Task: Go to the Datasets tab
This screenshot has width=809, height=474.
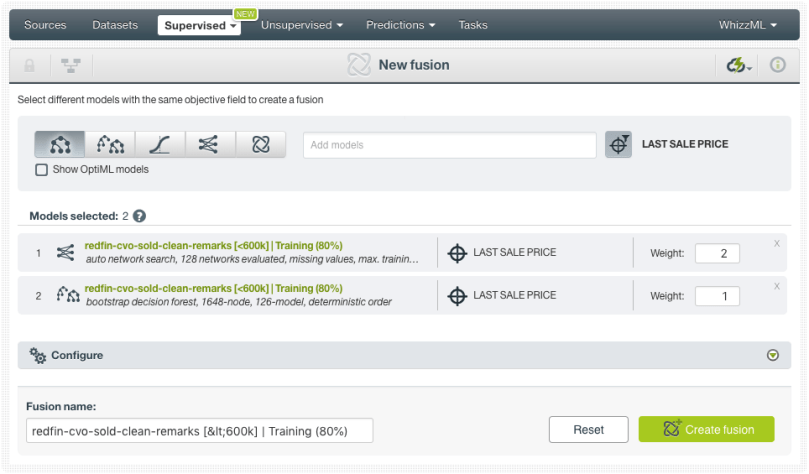Action: point(115,25)
